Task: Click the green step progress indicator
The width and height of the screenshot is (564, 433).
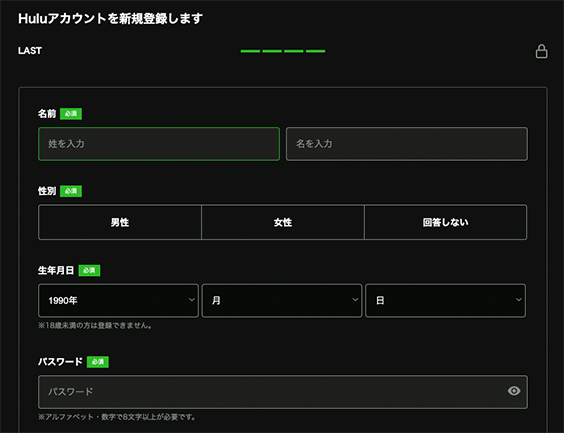Action: tap(283, 51)
